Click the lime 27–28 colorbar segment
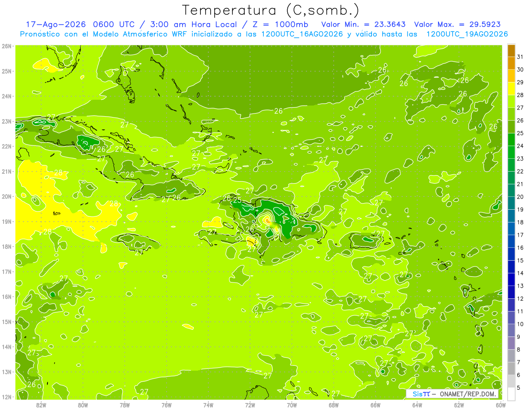The width and height of the screenshot is (532, 411). pyautogui.click(x=511, y=102)
